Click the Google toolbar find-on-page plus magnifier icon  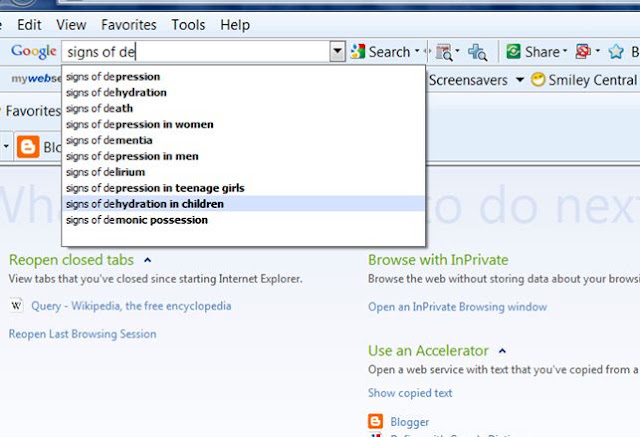pos(477,52)
